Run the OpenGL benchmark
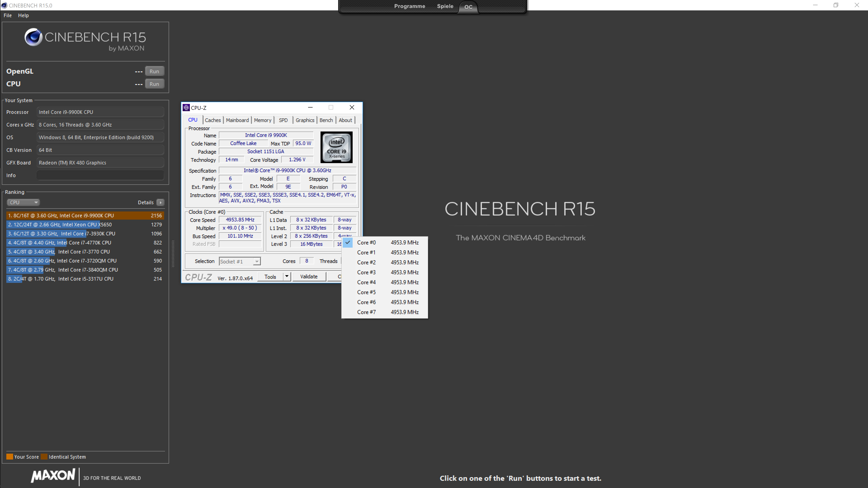868x488 pixels. [x=154, y=71]
